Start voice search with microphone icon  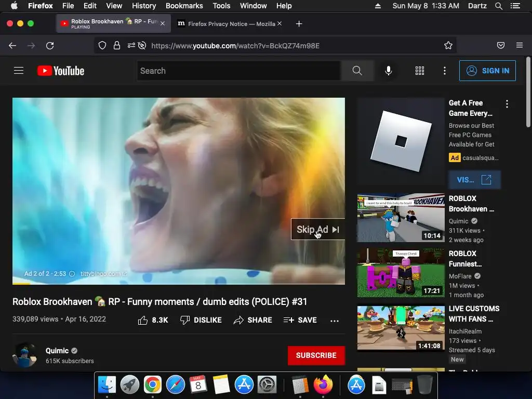pyautogui.click(x=389, y=71)
